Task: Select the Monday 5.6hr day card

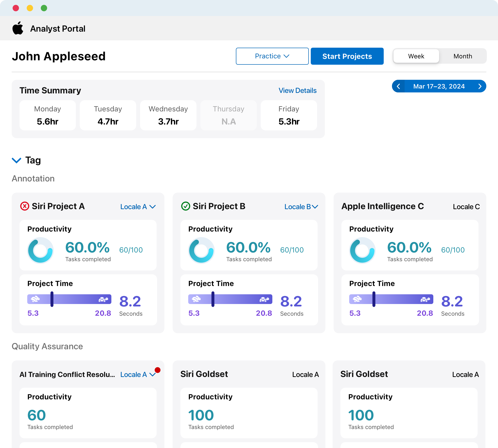Action: pos(47,115)
